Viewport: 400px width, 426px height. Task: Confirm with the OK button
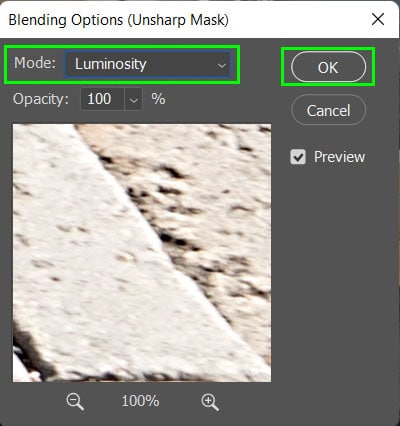click(328, 67)
